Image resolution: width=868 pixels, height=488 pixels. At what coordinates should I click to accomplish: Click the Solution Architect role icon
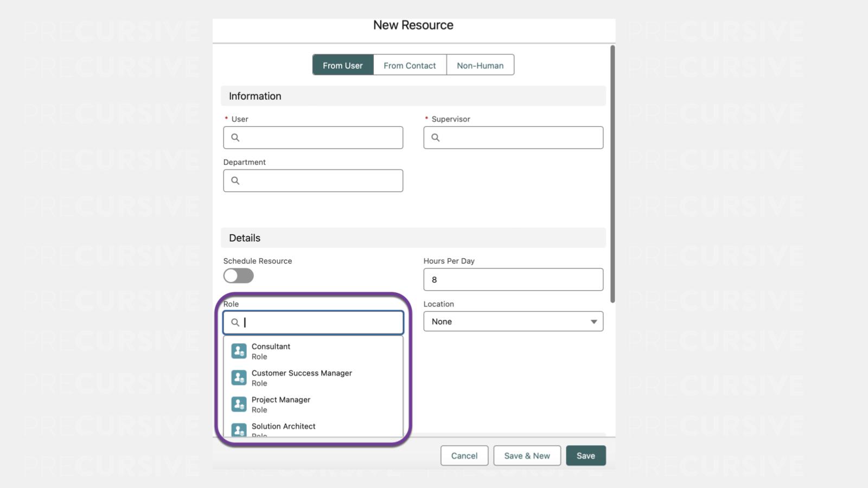[239, 431]
